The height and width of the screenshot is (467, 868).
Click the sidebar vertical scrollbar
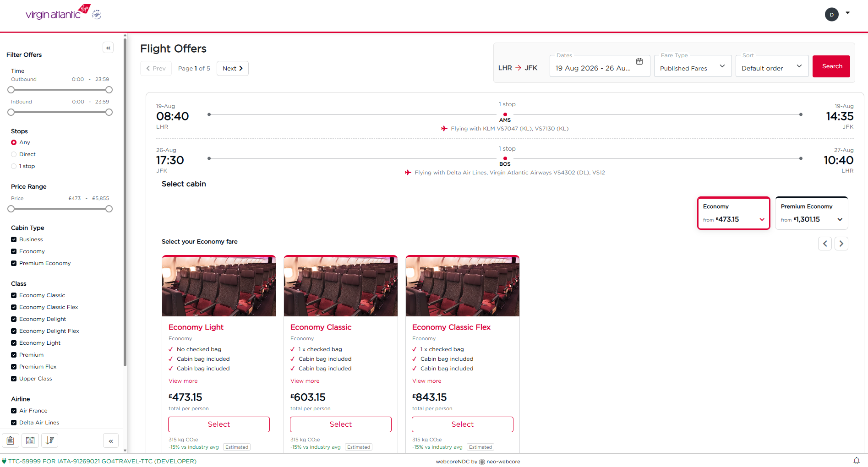(x=125, y=201)
